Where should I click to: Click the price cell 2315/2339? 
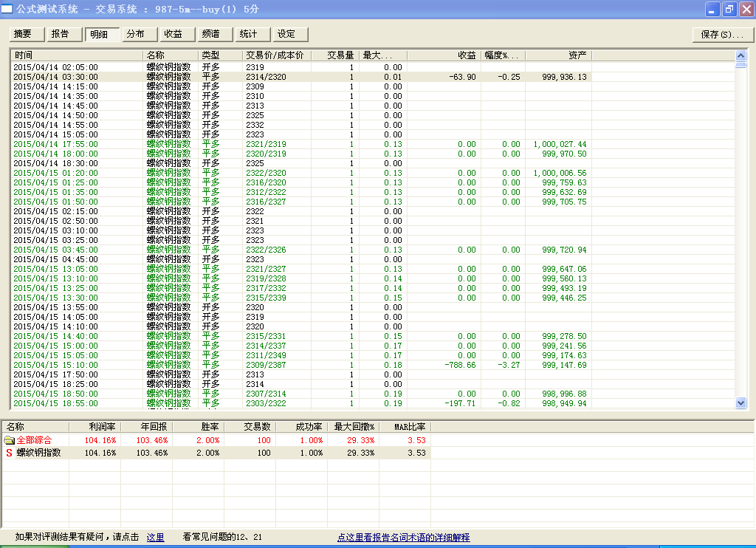pyautogui.click(x=266, y=298)
